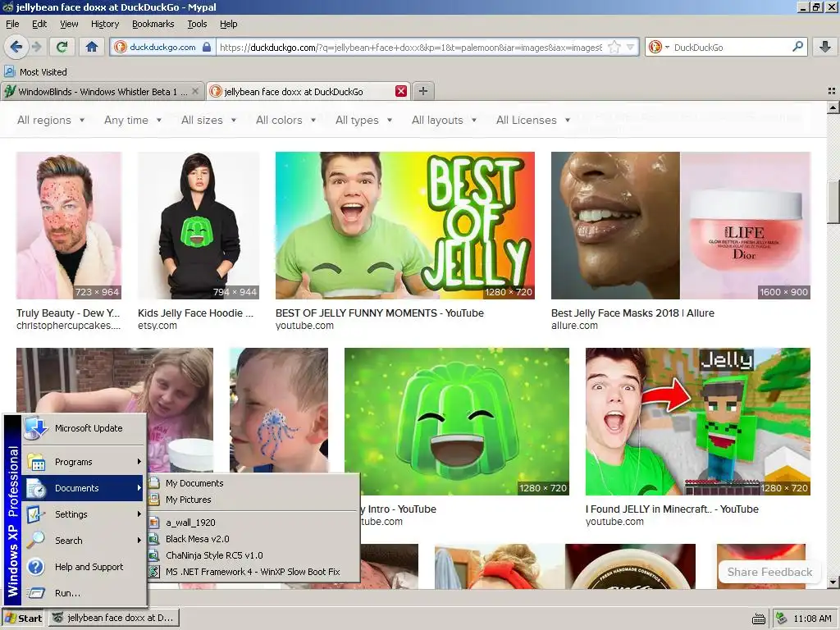
Task: Open the URL history dropdown arrow
Action: point(631,47)
